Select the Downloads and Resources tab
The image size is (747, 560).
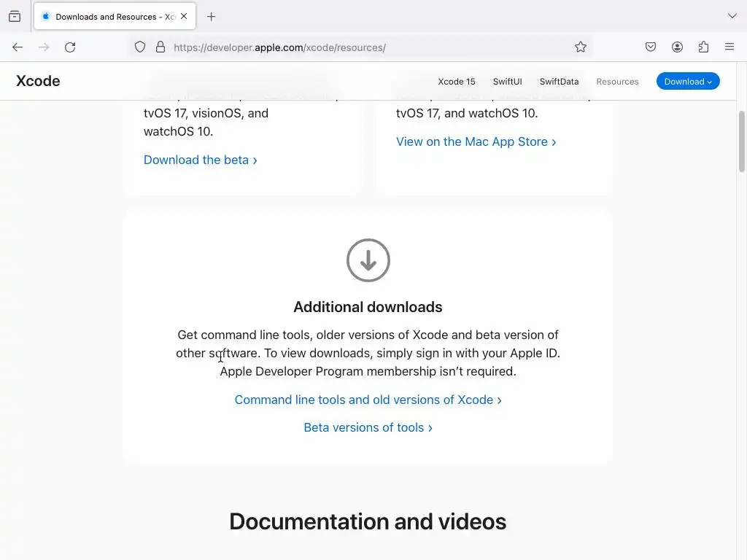pos(115,17)
